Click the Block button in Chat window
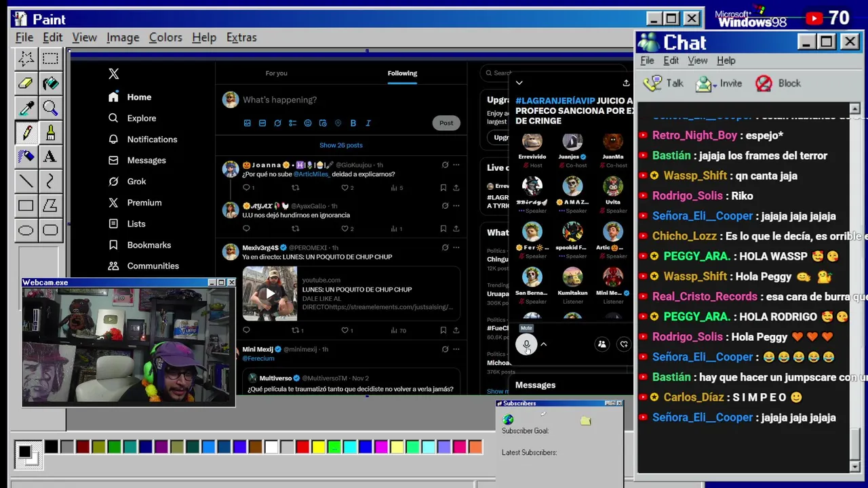The height and width of the screenshot is (488, 868). pyautogui.click(x=778, y=83)
